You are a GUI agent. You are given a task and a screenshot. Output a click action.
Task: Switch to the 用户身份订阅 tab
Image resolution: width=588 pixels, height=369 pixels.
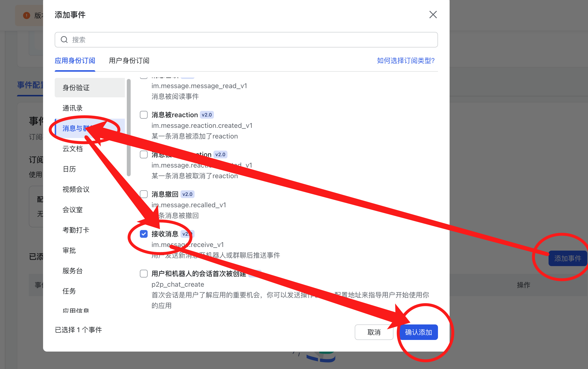point(129,61)
